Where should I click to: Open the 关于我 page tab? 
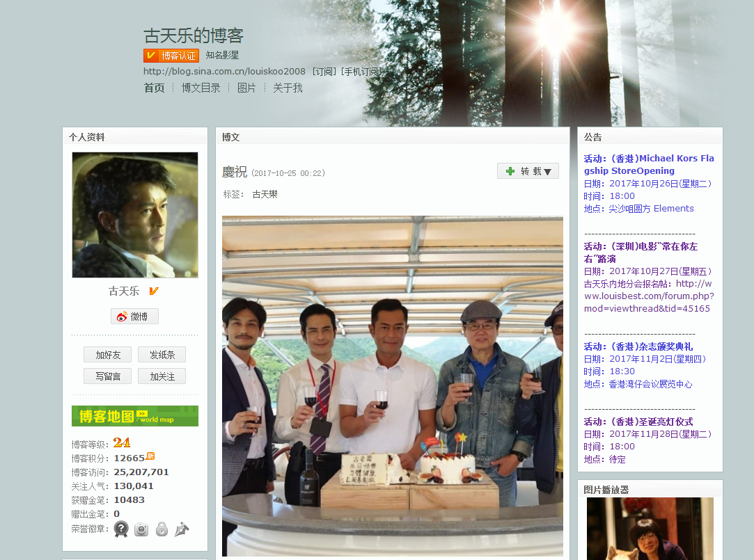coord(288,88)
